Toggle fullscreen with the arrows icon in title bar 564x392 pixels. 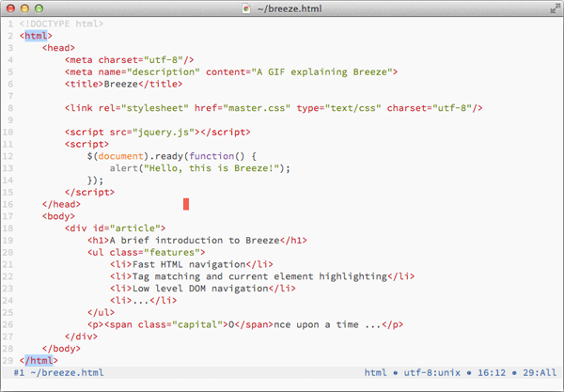click(555, 8)
